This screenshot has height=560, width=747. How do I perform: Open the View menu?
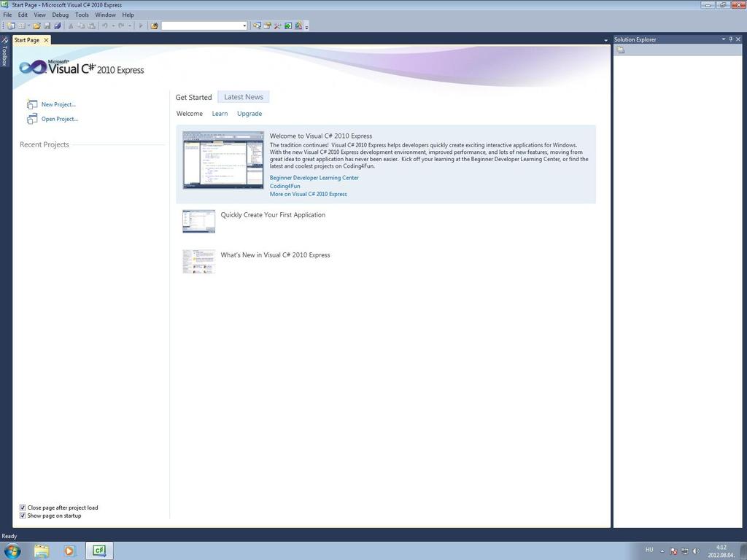click(x=40, y=15)
